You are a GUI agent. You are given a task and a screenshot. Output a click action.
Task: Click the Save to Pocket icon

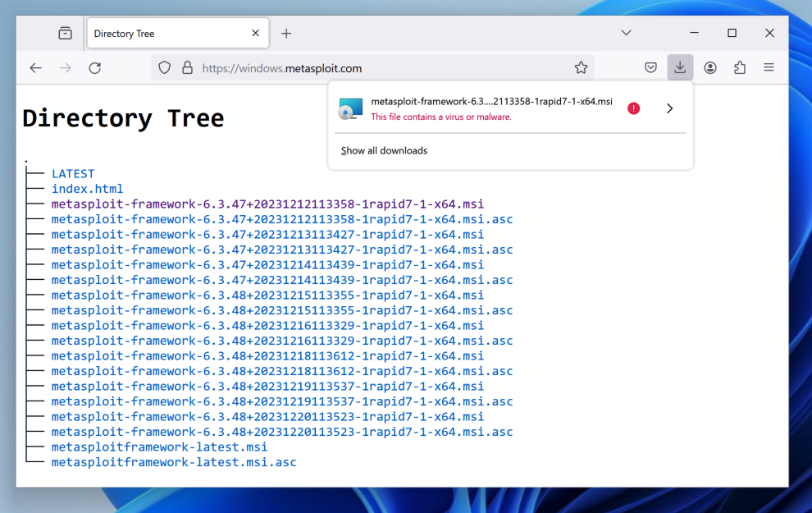(650, 67)
